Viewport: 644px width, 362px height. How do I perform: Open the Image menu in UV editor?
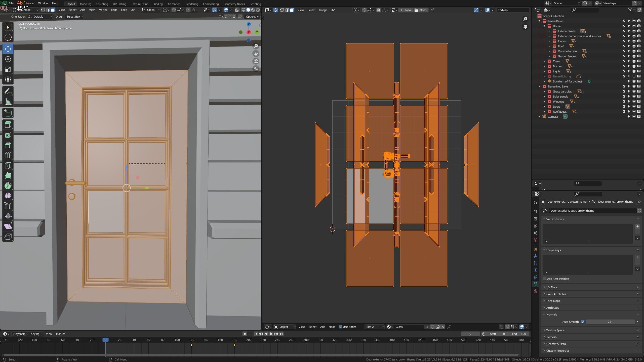(x=323, y=10)
